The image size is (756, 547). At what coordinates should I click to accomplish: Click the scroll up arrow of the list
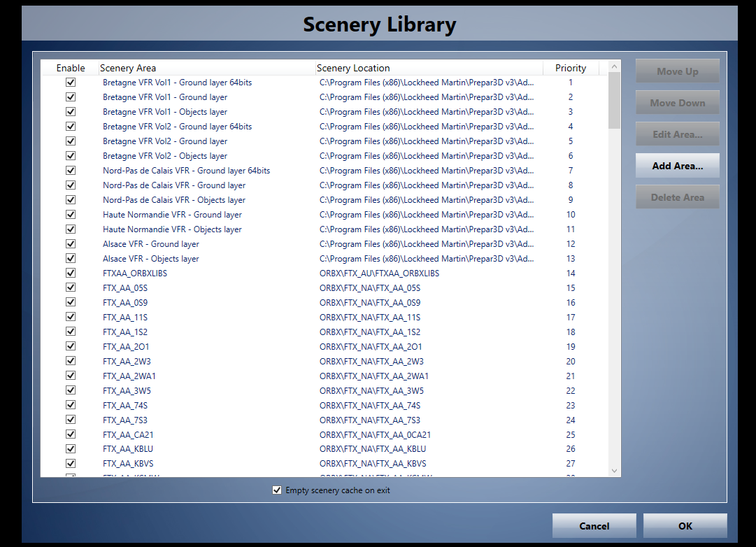[x=614, y=66]
